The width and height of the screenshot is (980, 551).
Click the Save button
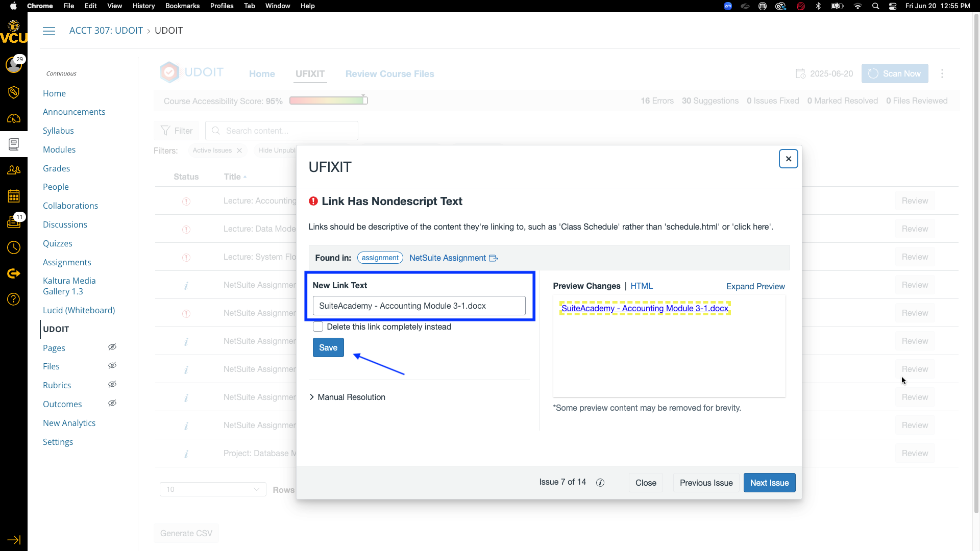click(x=328, y=347)
